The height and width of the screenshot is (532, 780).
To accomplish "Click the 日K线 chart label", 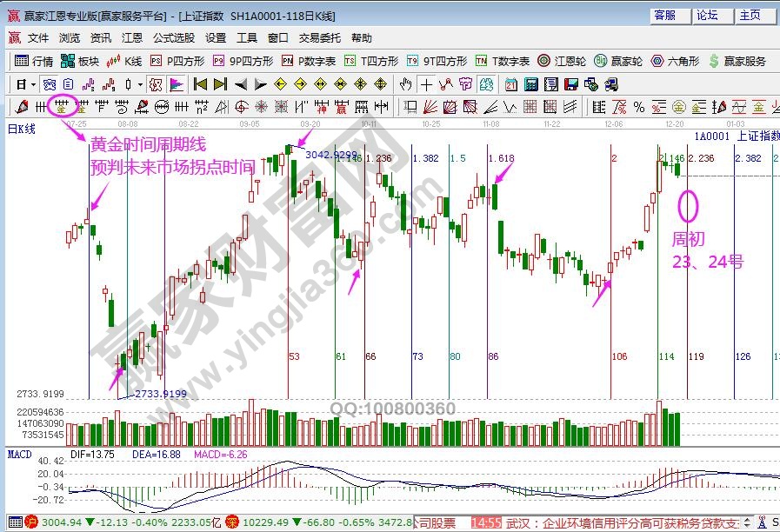I will point(22,129).
